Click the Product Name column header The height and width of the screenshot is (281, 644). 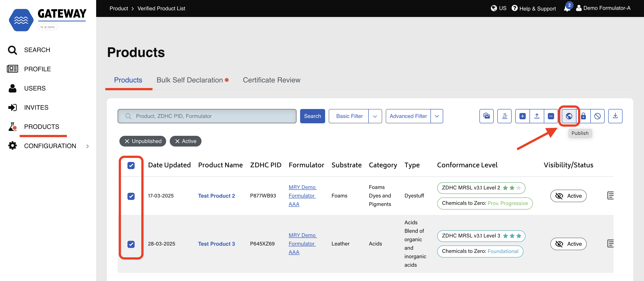(220, 165)
